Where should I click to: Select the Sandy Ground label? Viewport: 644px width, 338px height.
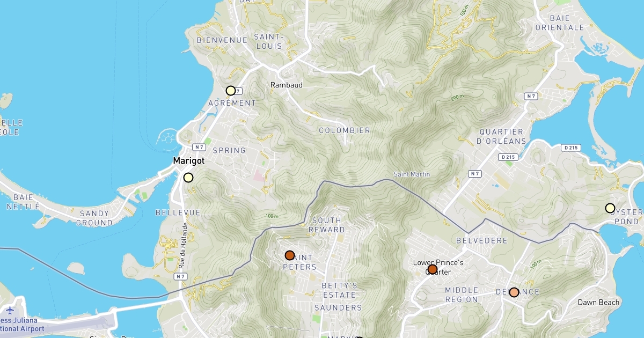click(x=96, y=218)
